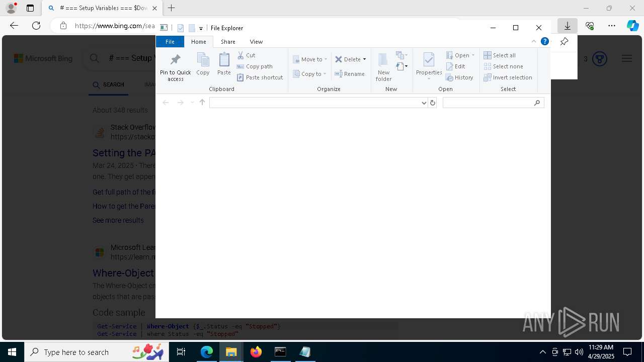The width and height of the screenshot is (644, 362).
Task: Choose Copy path in the ribbon
Action: 255,66
